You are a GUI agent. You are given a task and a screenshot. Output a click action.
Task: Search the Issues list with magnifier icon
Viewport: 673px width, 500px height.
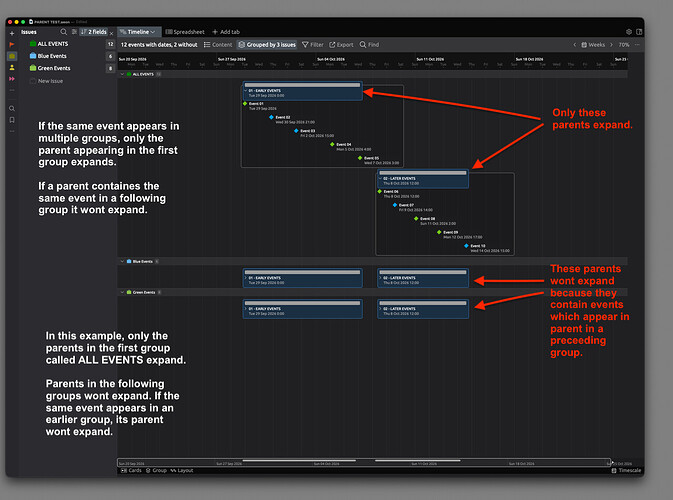pyautogui.click(x=64, y=32)
